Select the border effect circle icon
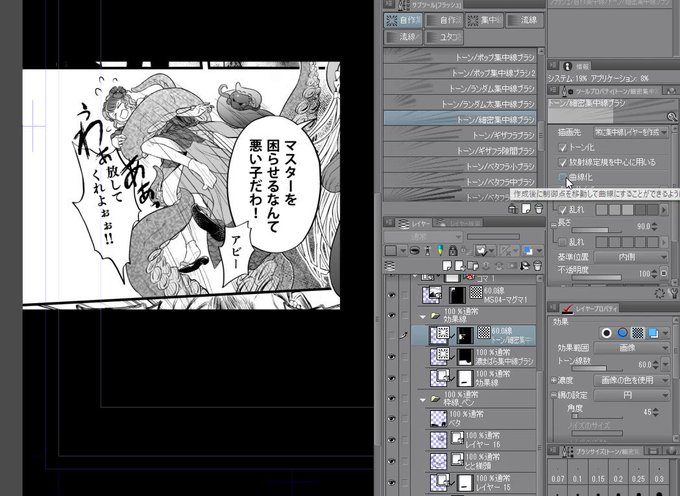The width and height of the screenshot is (680, 496). [x=607, y=333]
